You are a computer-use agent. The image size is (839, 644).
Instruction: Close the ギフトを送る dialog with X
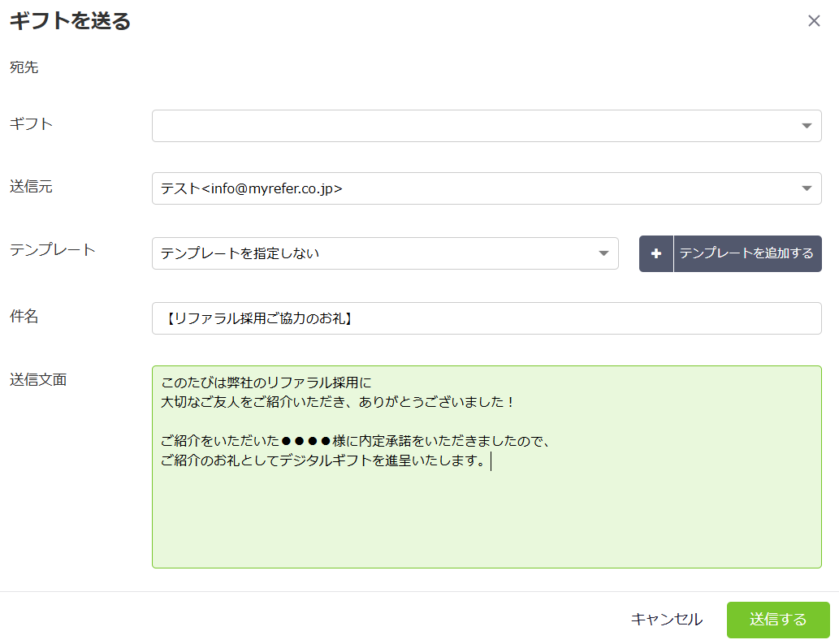coord(814,21)
